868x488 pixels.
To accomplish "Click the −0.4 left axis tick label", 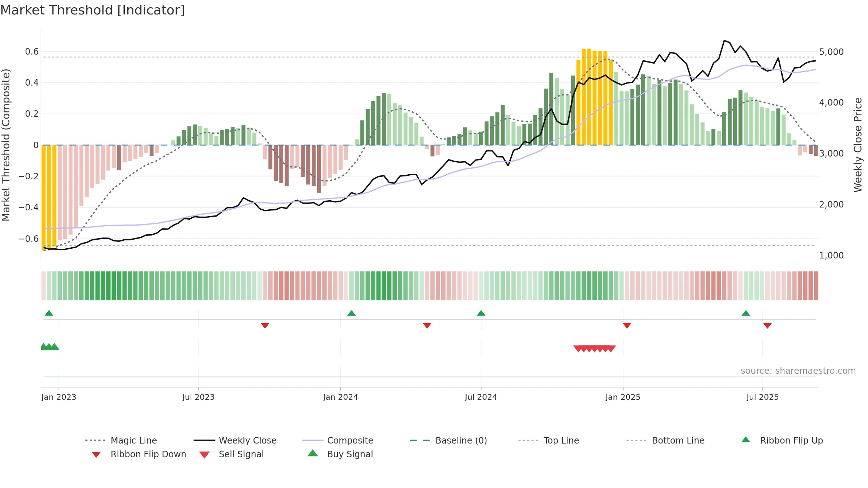I will [x=29, y=207].
